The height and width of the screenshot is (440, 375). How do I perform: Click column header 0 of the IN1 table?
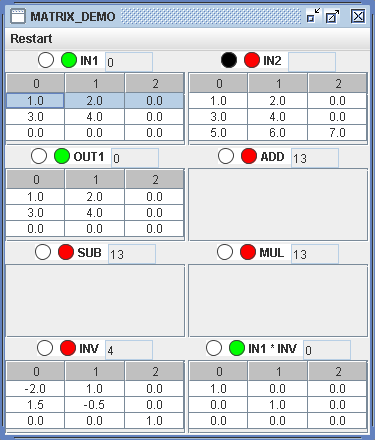[x=36, y=83]
